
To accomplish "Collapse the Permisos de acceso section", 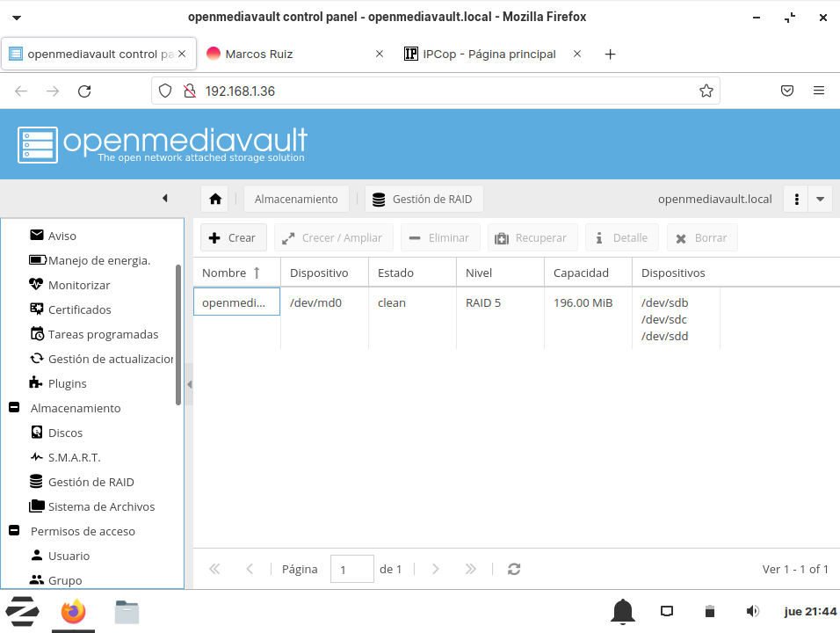I will pyautogui.click(x=14, y=531).
